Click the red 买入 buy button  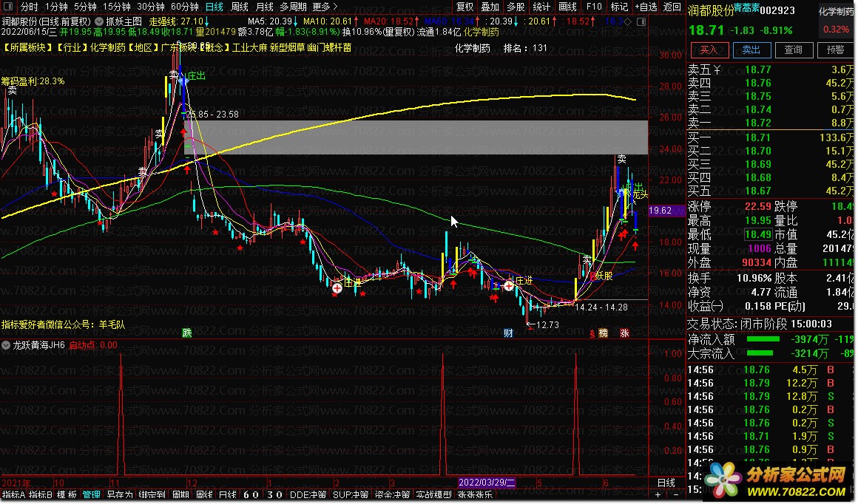(x=709, y=50)
